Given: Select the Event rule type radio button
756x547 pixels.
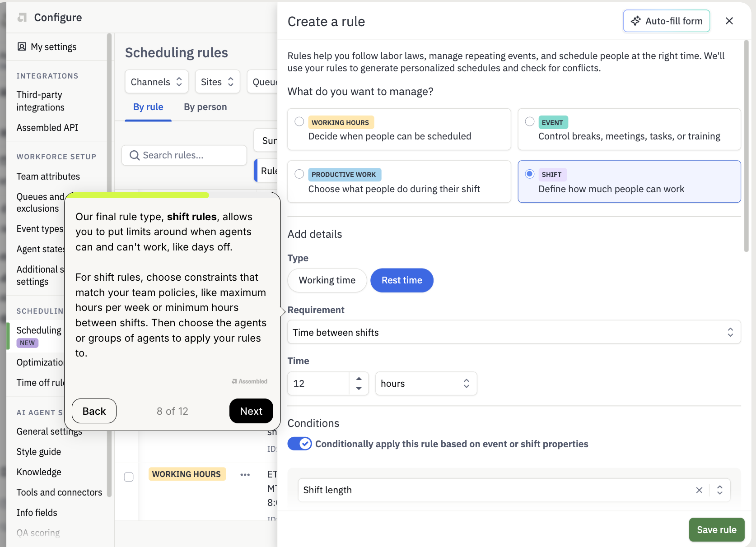Looking at the screenshot, I should coord(530,122).
